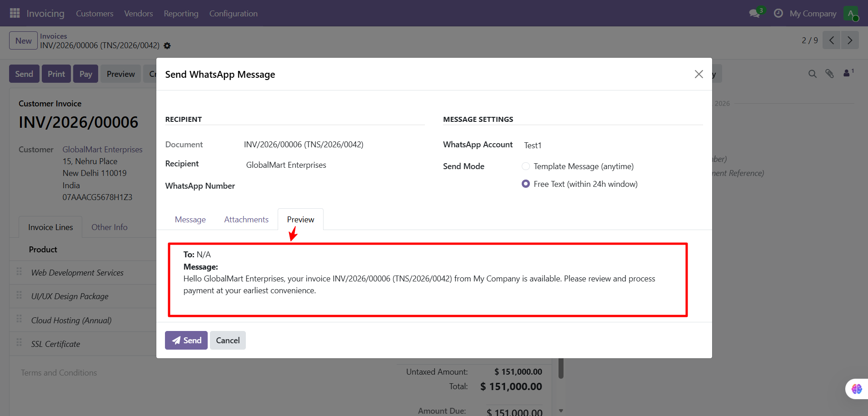Send the WhatsApp message
The width and height of the screenshot is (868, 416).
coord(186,341)
